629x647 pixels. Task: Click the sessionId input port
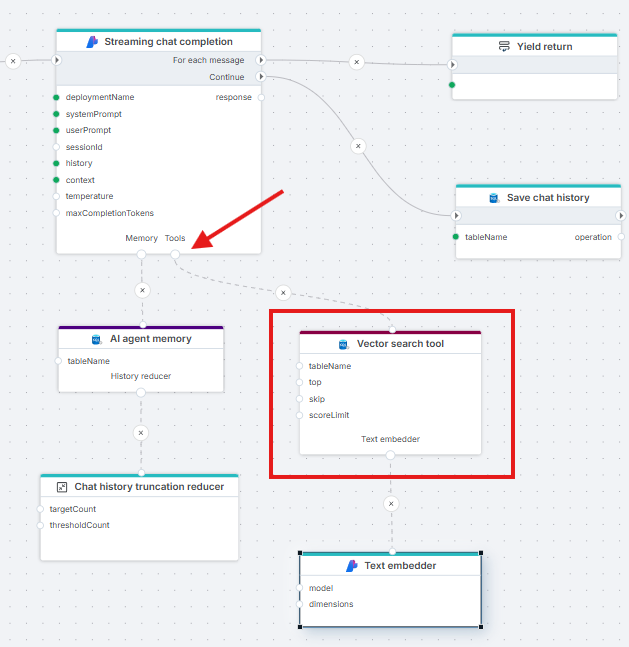coord(56,147)
